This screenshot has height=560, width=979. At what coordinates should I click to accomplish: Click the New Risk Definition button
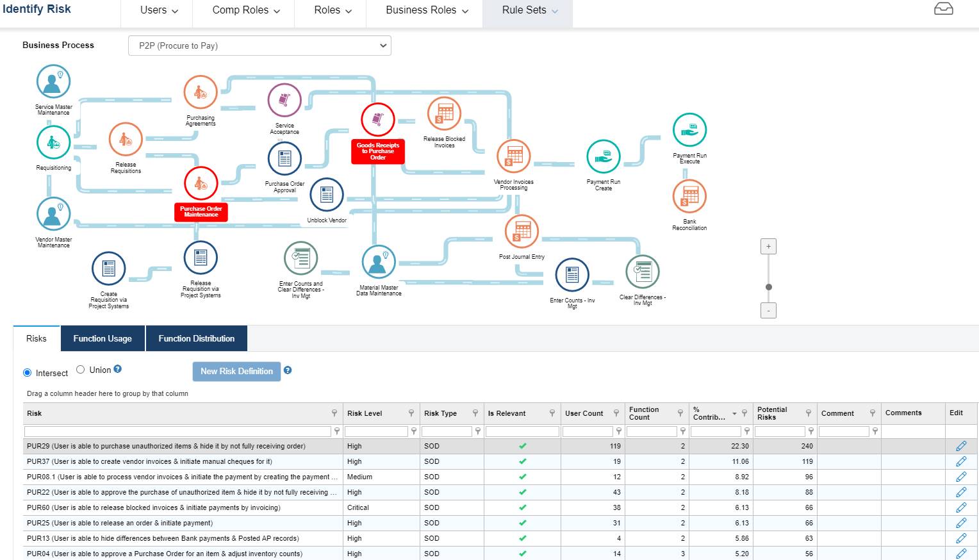(x=236, y=371)
